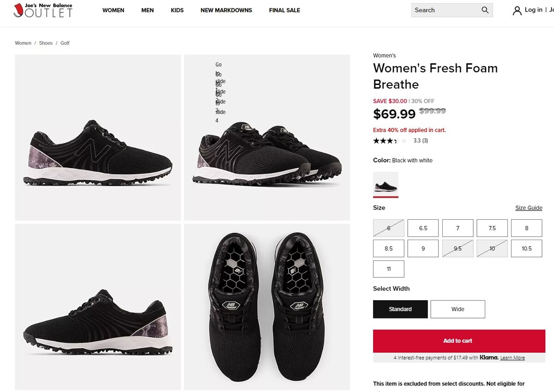
Task: Open the KIDS menu
Action: tap(177, 10)
